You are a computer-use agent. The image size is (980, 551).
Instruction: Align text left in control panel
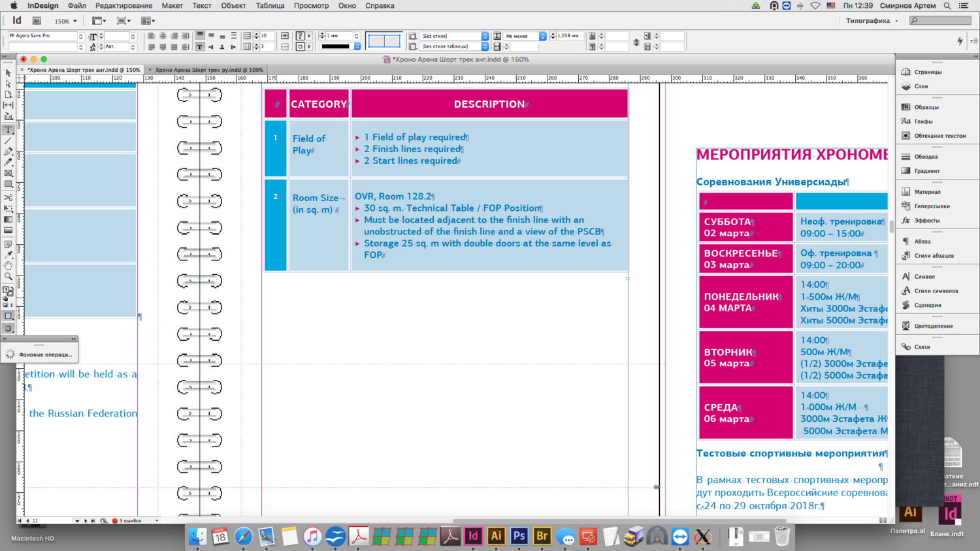(x=152, y=36)
